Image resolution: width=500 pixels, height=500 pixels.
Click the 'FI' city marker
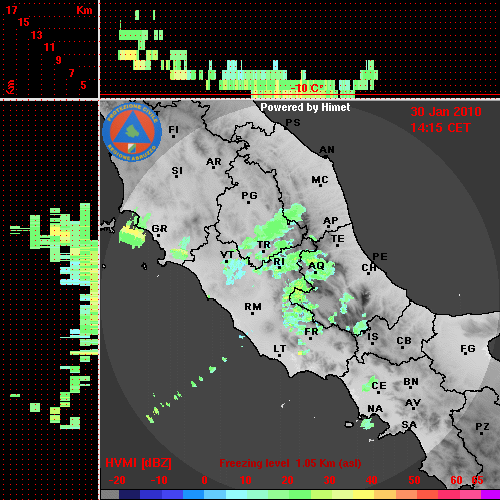coord(173,131)
